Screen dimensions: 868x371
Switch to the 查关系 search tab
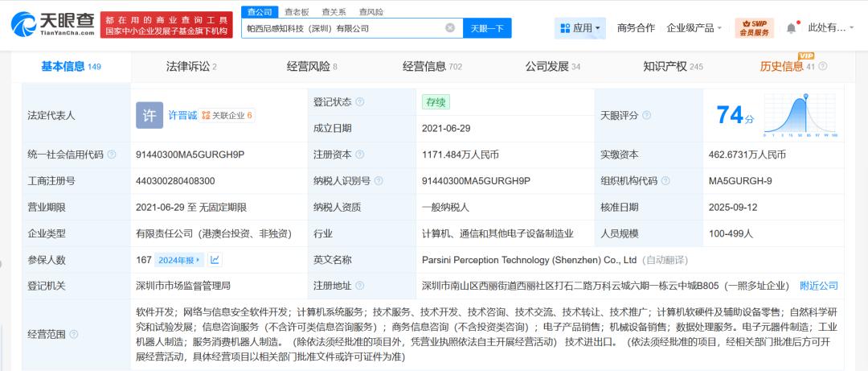(334, 11)
